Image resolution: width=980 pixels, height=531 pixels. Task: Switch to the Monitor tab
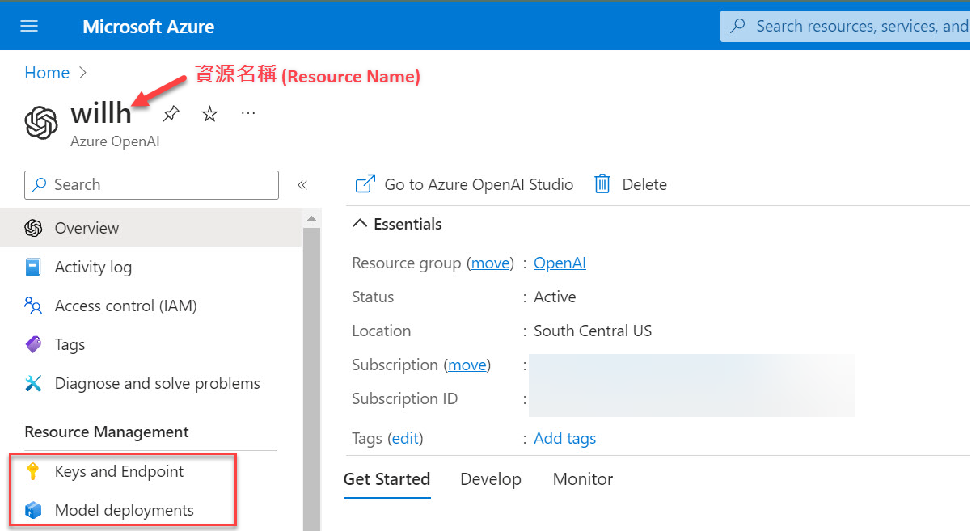coord(583,479)
